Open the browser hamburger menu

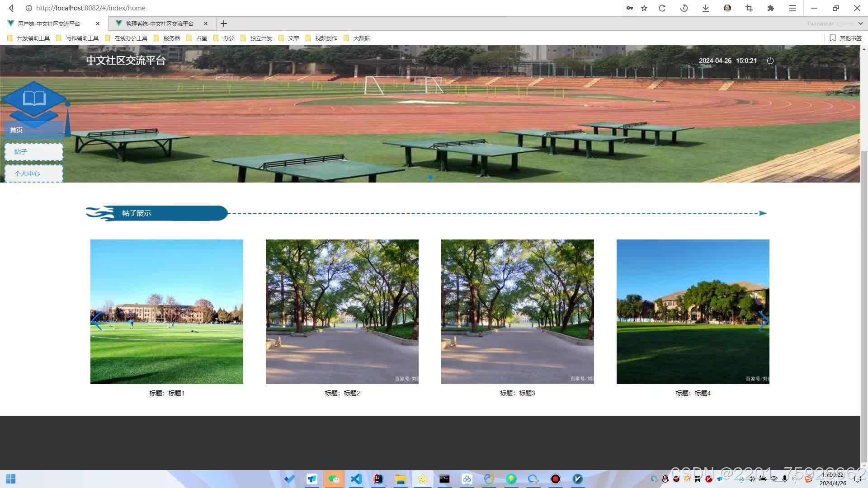[793, 8]
